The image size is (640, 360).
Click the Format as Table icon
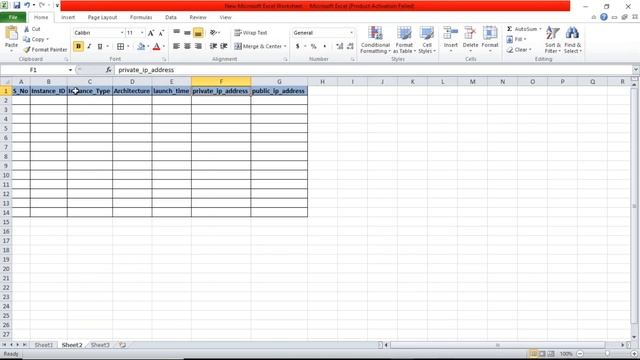pyautogui.click(x=404, y=33)
